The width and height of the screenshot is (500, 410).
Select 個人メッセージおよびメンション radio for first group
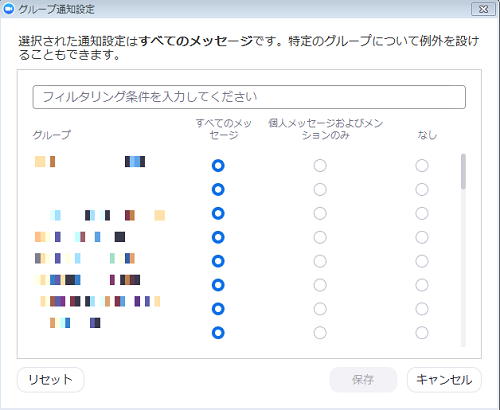[320, 166]
